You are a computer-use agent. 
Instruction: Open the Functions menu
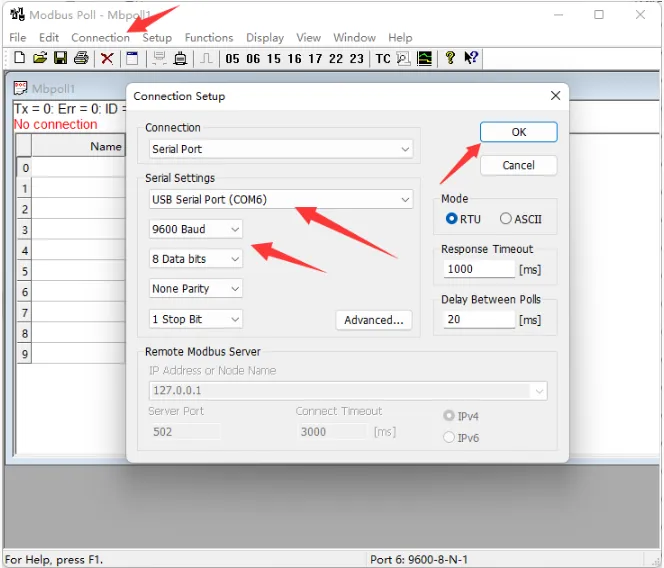[x=209, y=38]
